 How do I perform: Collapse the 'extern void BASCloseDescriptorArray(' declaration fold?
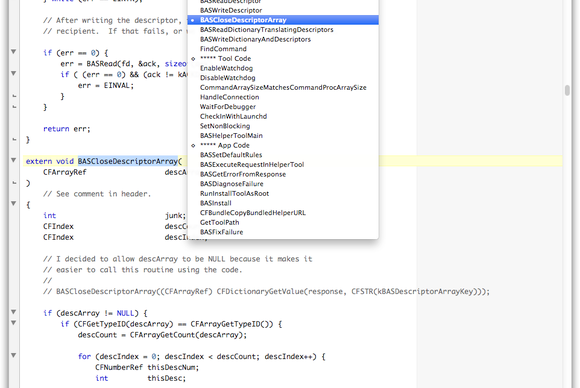pos(14,160)
